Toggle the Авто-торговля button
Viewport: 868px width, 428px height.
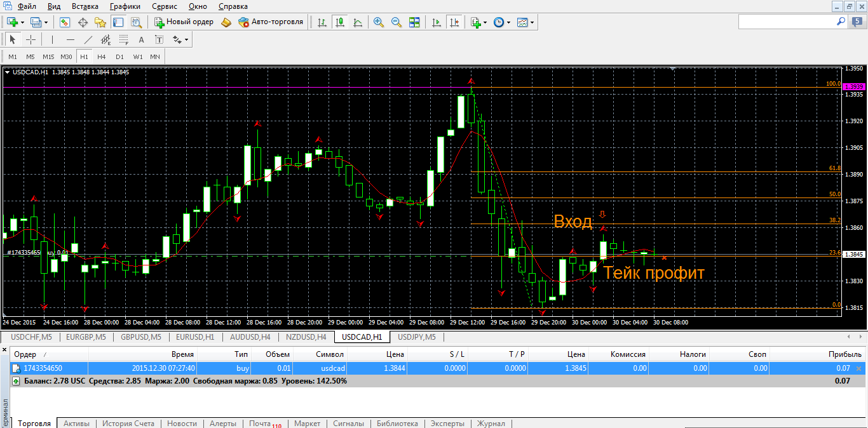[271, 22]
